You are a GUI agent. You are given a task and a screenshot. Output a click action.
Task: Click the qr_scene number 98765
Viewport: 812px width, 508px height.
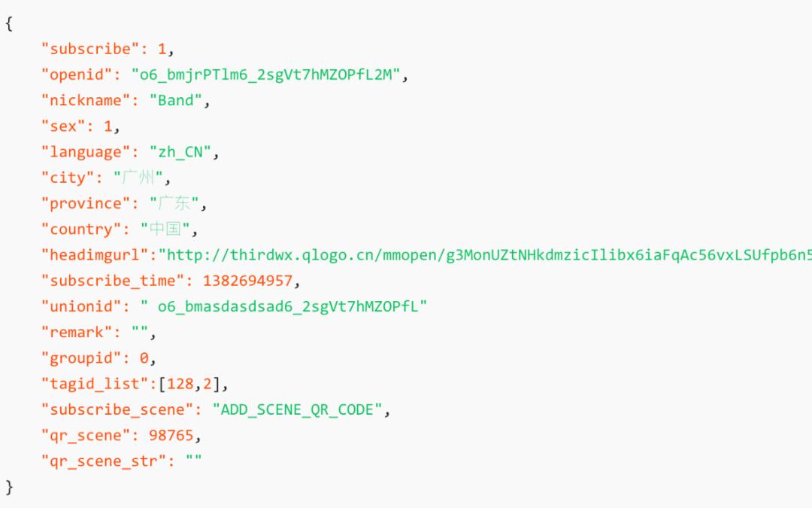click(x=171, y=435)
